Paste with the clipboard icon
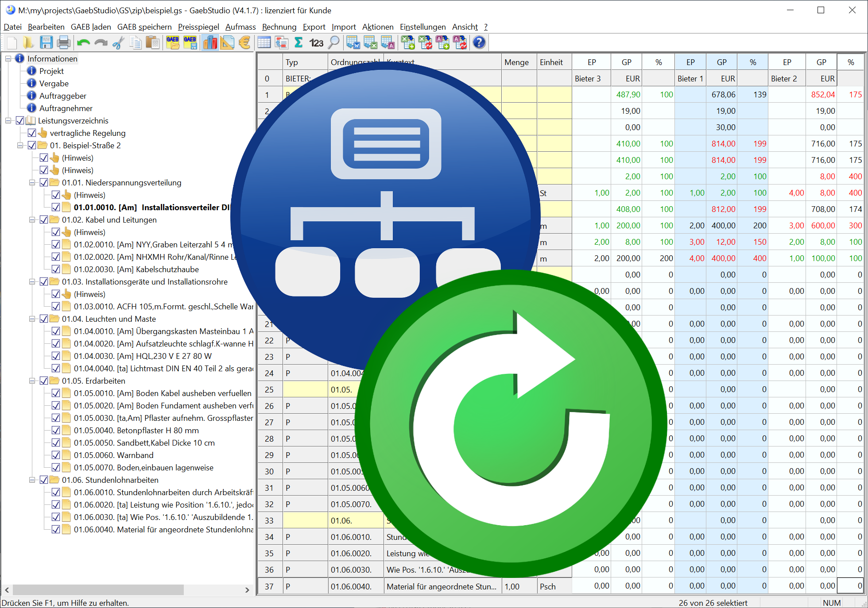The width and height of the screenshot is (868, 608). [153, 43]
